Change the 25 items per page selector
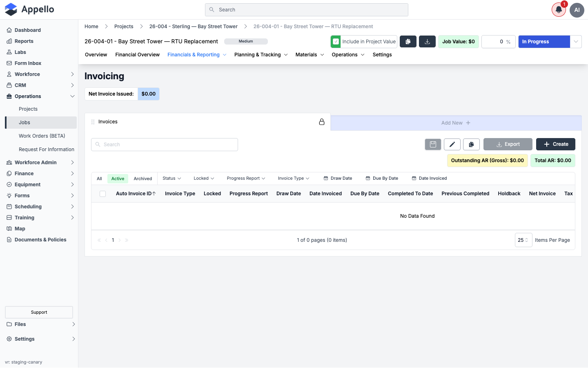 pyautogui.click(x=523, y=240)
